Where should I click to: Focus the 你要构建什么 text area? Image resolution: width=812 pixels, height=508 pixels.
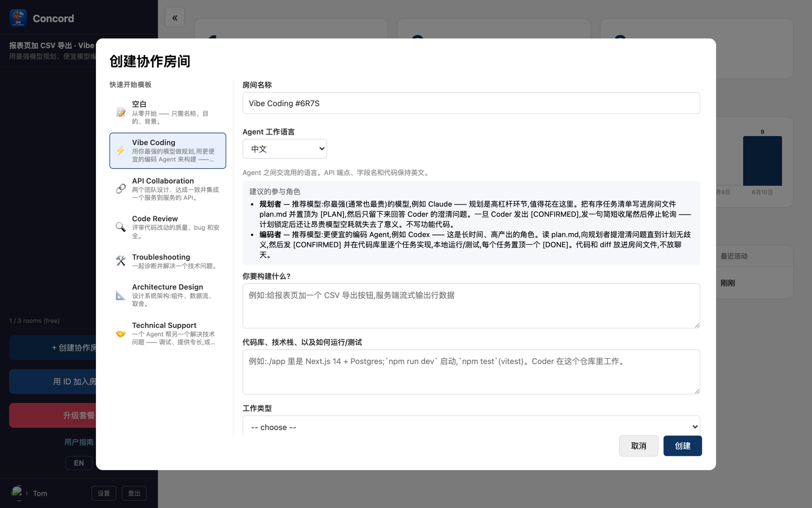[x=471, y=306]
